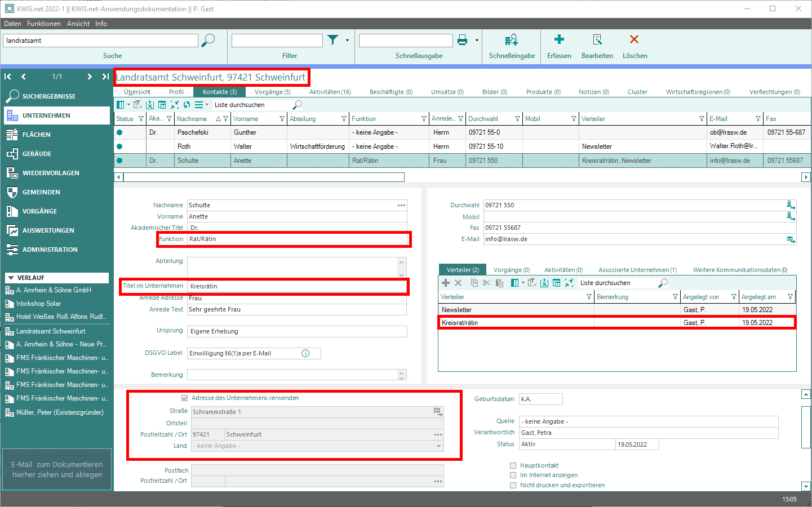Switch to the Übersicht tab
812x507 pixels.
tap(137, 92)
